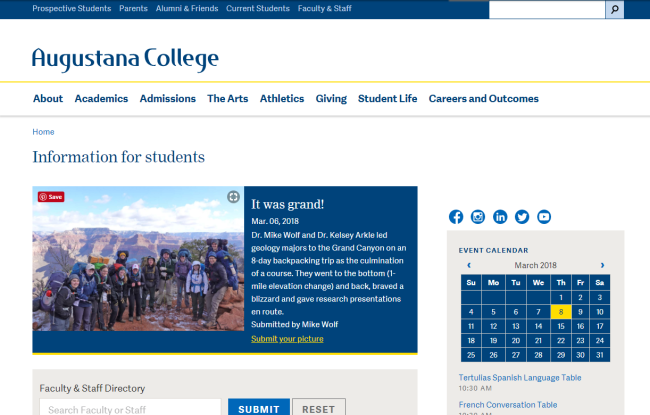Select highlighted March 8 in calendar

(x=561, y=312)
